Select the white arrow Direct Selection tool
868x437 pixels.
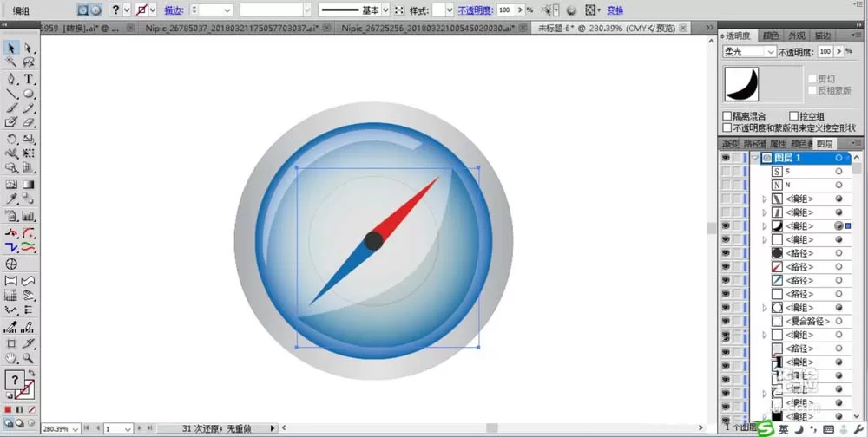[x=29, y=49]
